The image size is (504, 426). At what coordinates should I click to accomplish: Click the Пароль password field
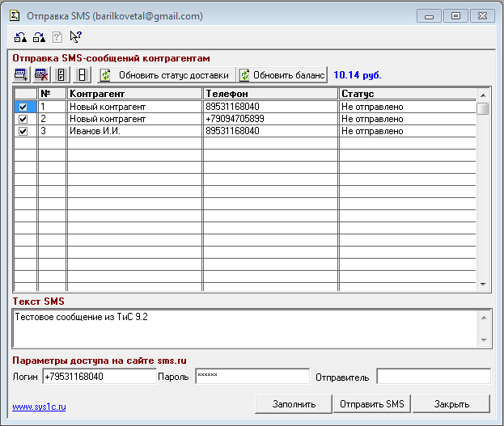point(252,377)
